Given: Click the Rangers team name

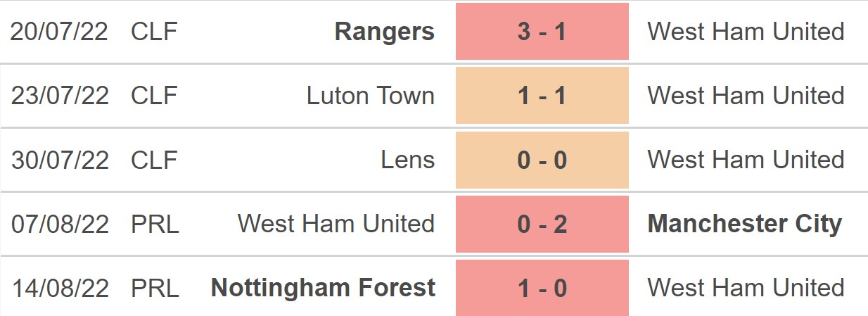Looking at the screenshot, I should click(x=384, y=32).
